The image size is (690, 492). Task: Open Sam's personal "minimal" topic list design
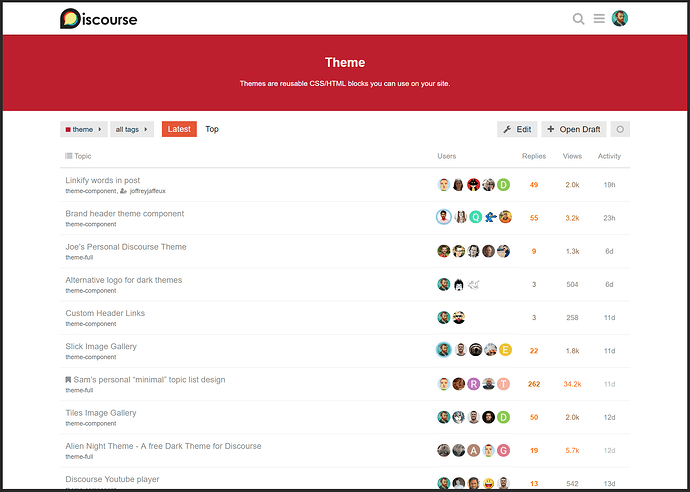149,380
